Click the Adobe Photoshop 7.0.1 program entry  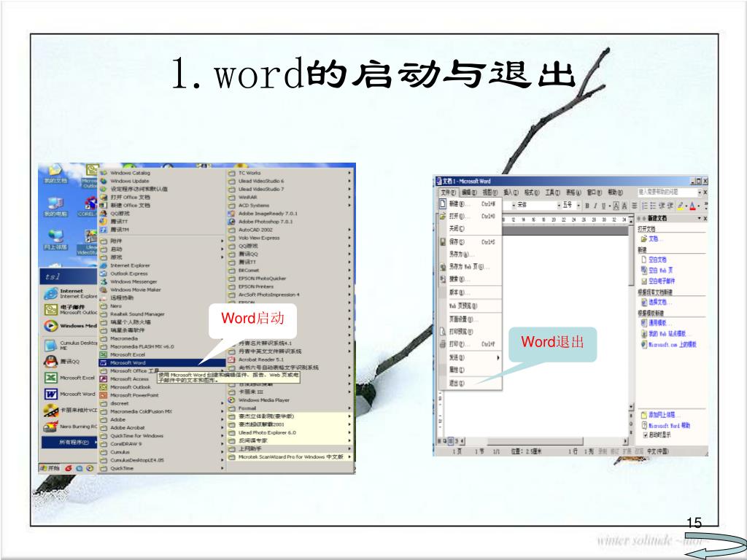coord(265,222)
